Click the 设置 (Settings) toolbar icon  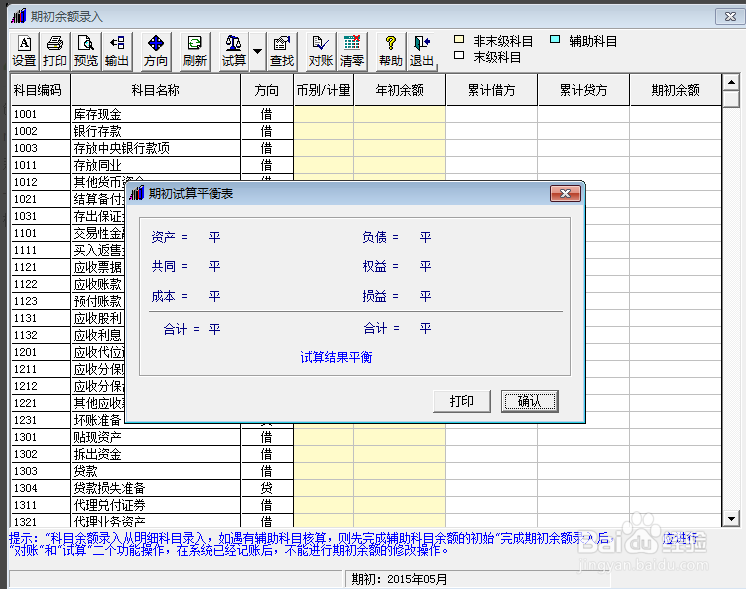(x=24, y=51)
